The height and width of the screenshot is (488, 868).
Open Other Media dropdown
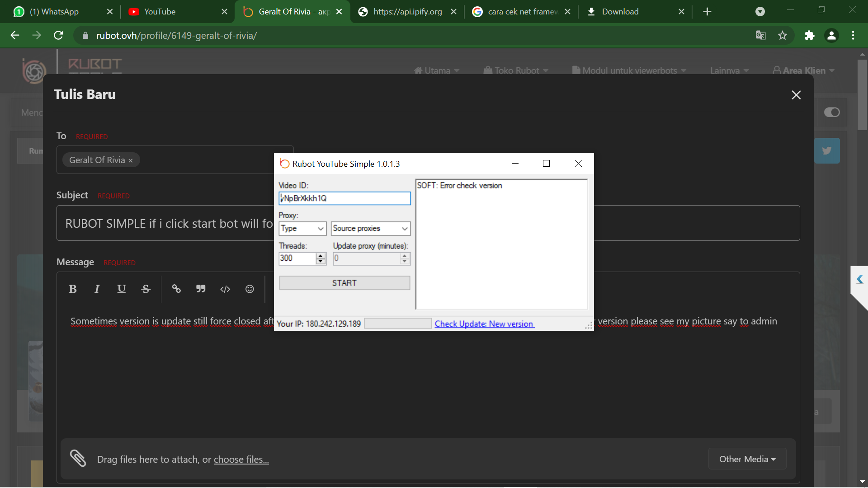tap(747, 459)
